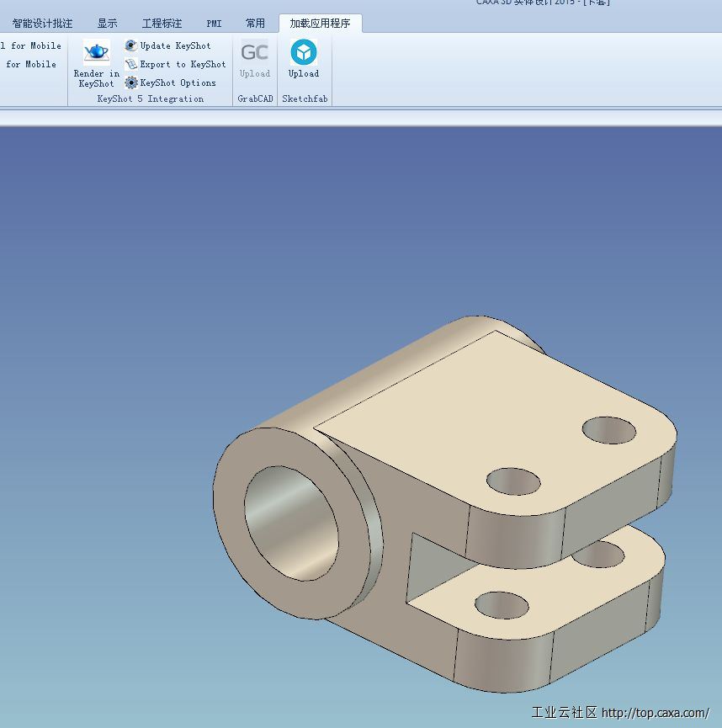722x728 pixels.
Task: Click the Update KeyShot icon
Action: [131, 45]
